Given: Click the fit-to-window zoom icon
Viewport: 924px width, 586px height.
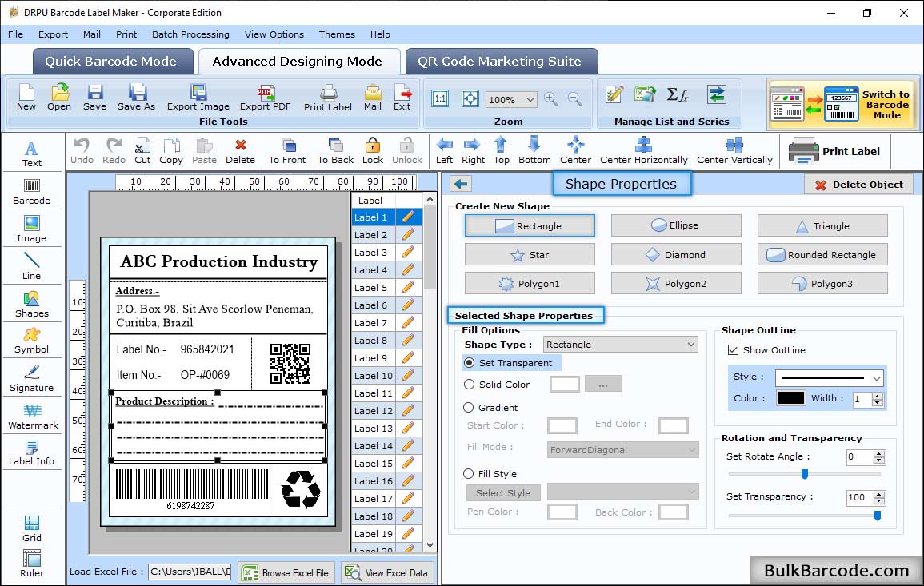Looking at the screenshot, I should pos(470,98).
